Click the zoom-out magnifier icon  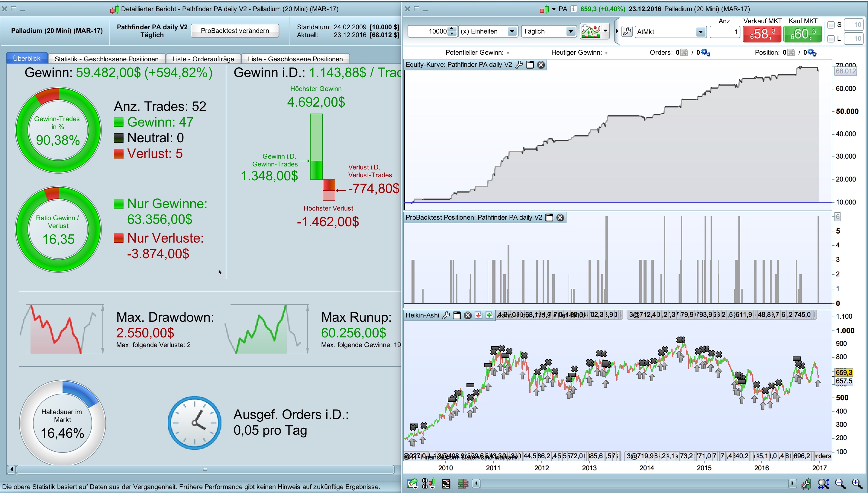tap(840, 484)
